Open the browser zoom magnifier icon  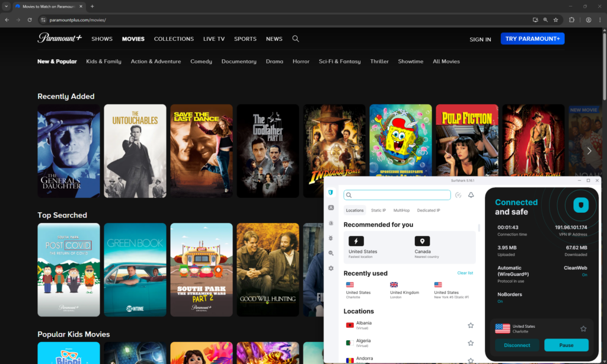point(545,20)
